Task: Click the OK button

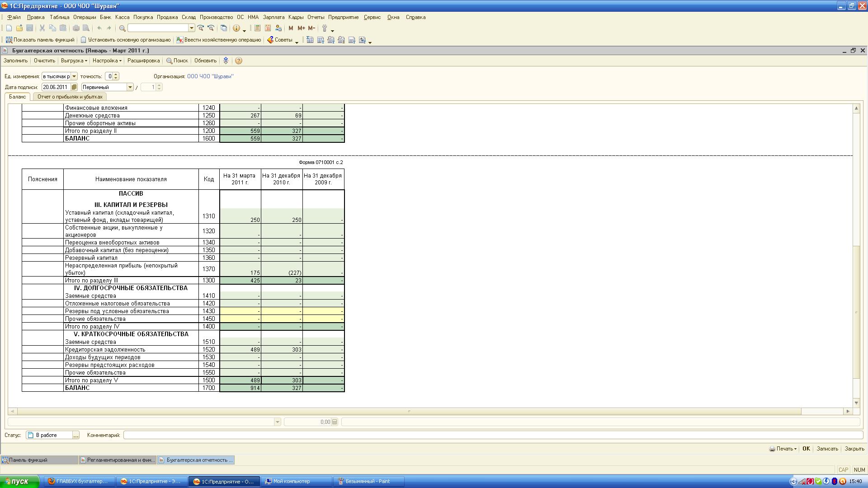Action: (x=806, y=449)
